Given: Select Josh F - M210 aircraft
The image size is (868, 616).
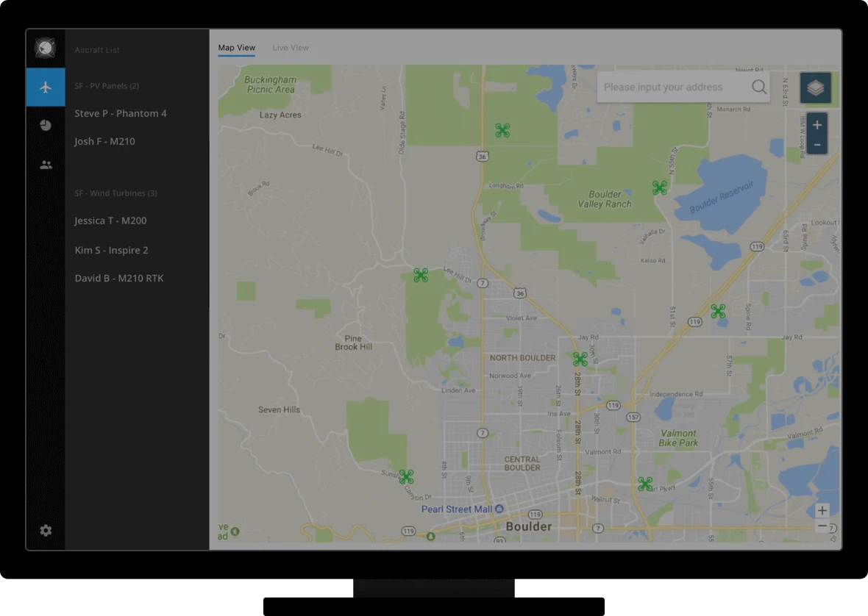Looking at the screenshot, I should coord(104,142).
